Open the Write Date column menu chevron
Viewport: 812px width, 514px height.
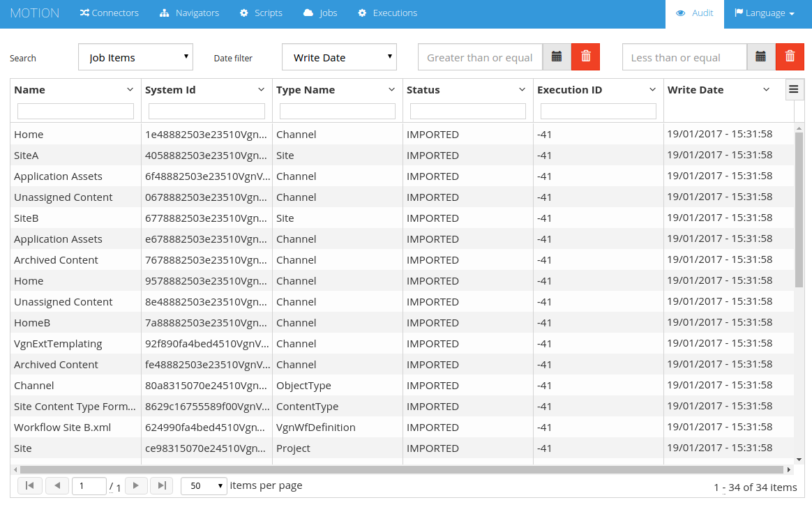[767, 90]
